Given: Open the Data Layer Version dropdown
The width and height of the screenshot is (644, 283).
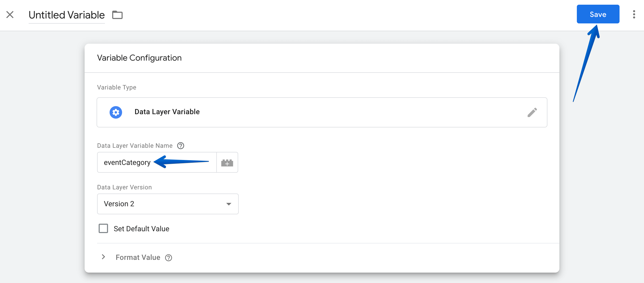Looking at the screenshot, I should tap(168, 204).
